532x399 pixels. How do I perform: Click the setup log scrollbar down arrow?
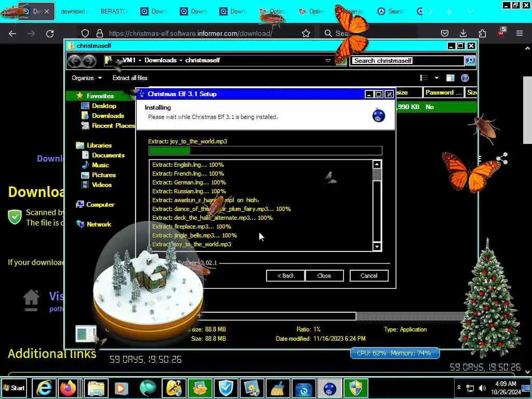pyautogui.click(x=377, y=247)
